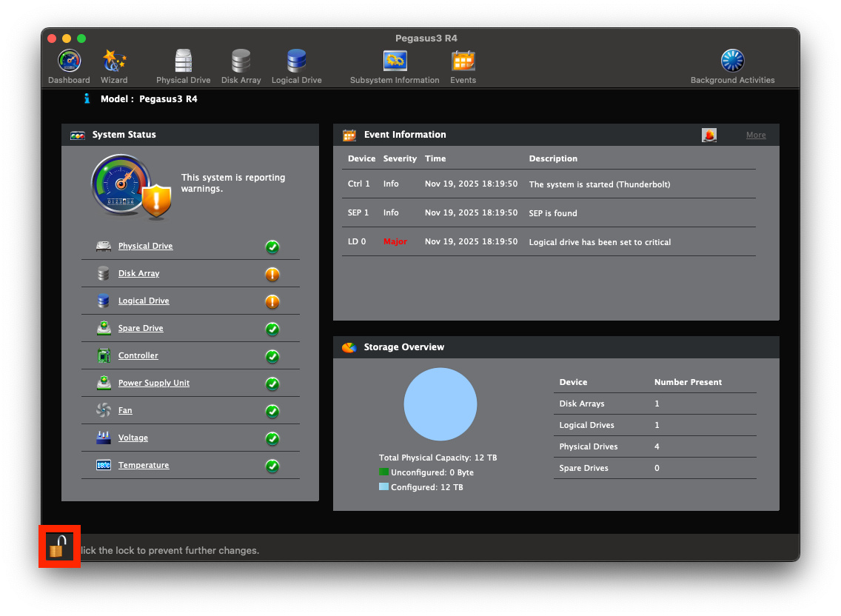This screenshot has height=616, width=841.
Task: Click the green zoom window button
Action: click(x=81, y=38)
